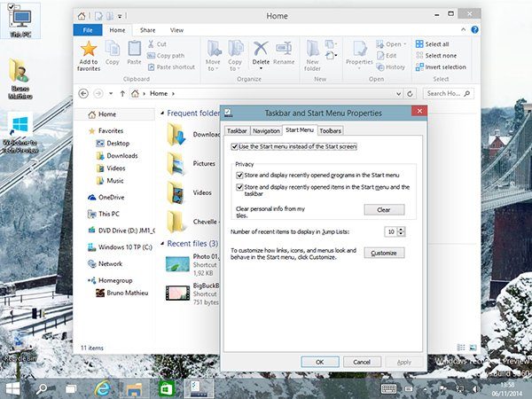The width and height of the screenshot is (532, 399).
Task: Click the taskbar Search magnifier icon
Action: pos(42,389)
